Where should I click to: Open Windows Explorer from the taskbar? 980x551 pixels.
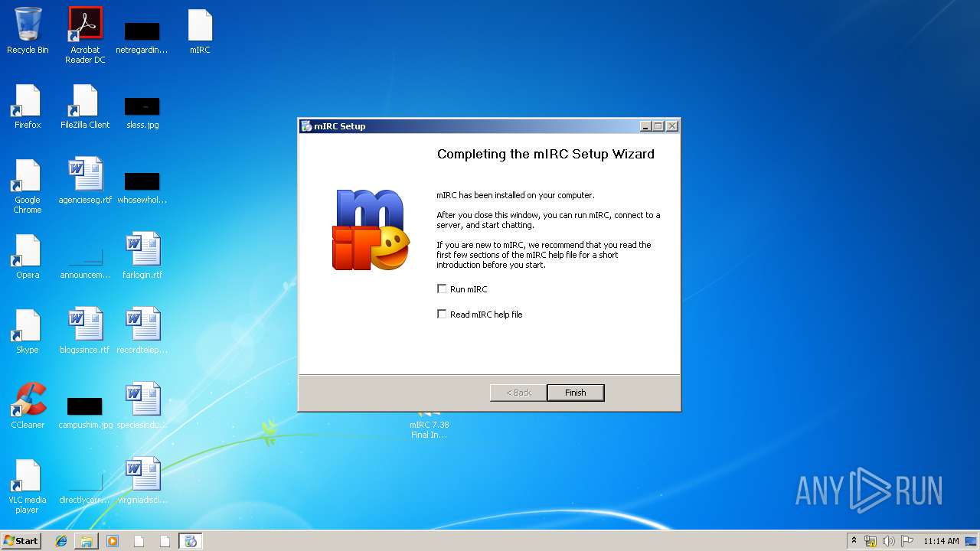tap(87, 541)
